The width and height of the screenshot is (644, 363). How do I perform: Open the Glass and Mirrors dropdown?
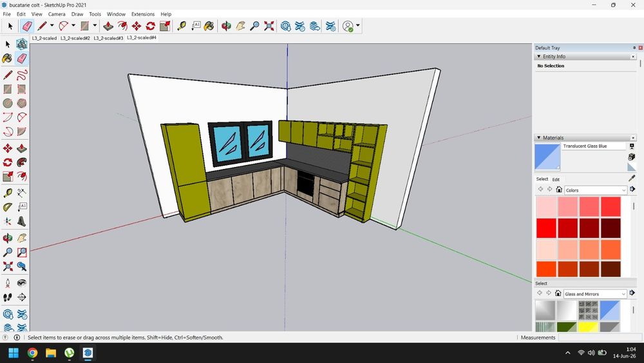coord(594,294)
